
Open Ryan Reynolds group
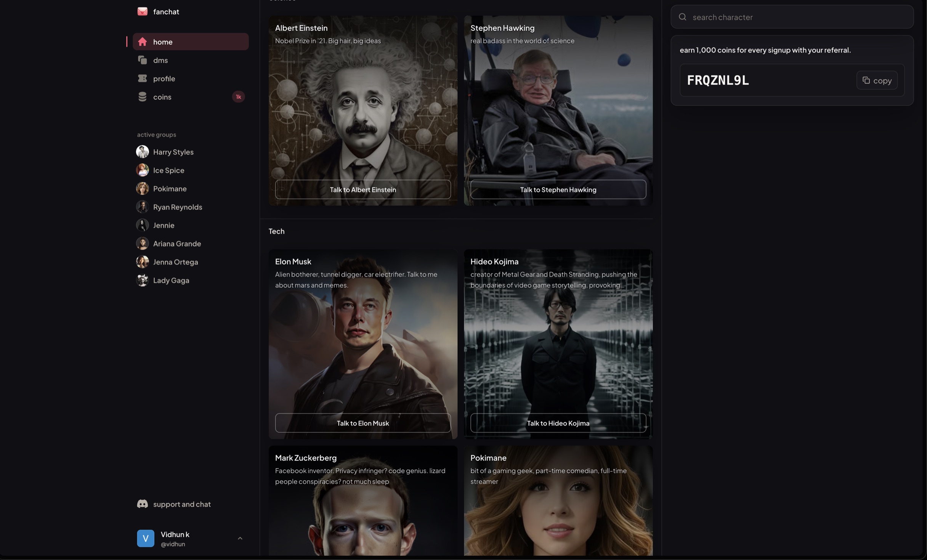(178, 207)
